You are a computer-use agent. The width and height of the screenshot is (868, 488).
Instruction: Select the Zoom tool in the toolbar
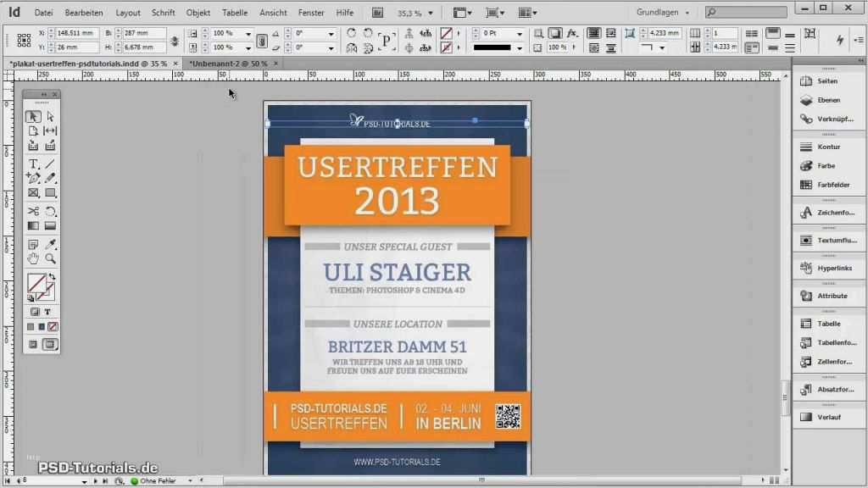[x=49, y=259]
